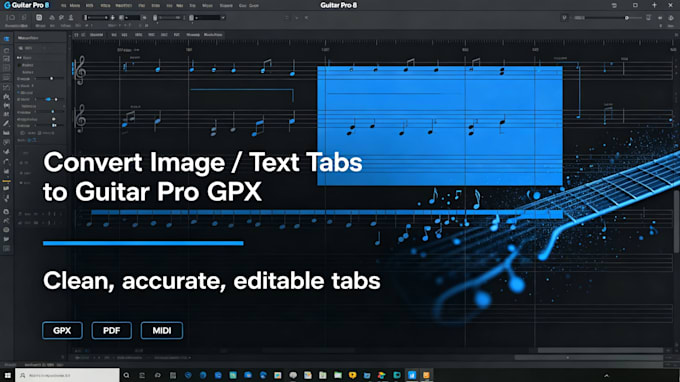Open the orange app icon on the taskbar
Viewport: 680px width, 382px height.
tap(426, 375)
